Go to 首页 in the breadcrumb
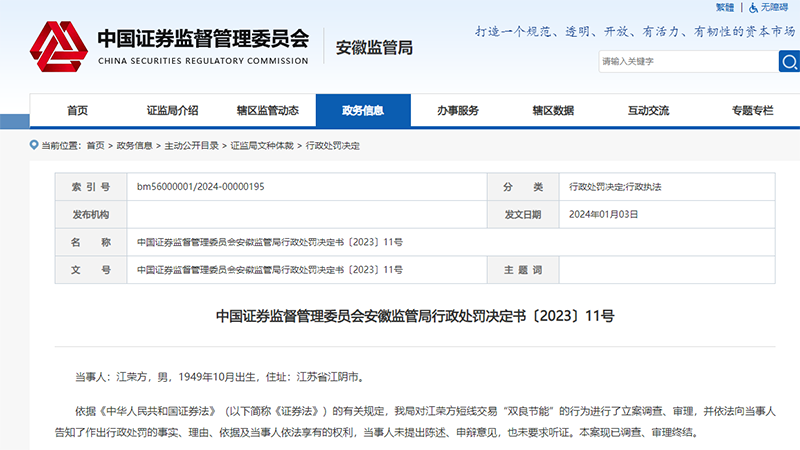The image size is (800, 450). click(95, 145)
